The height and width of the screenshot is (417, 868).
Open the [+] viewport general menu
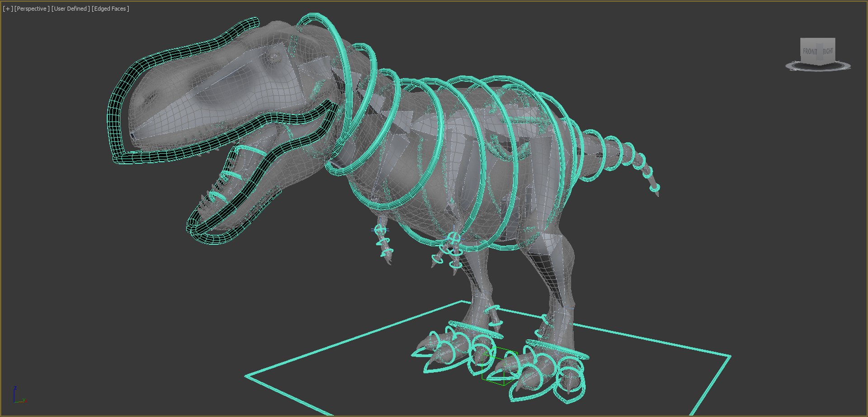(8, 9)
